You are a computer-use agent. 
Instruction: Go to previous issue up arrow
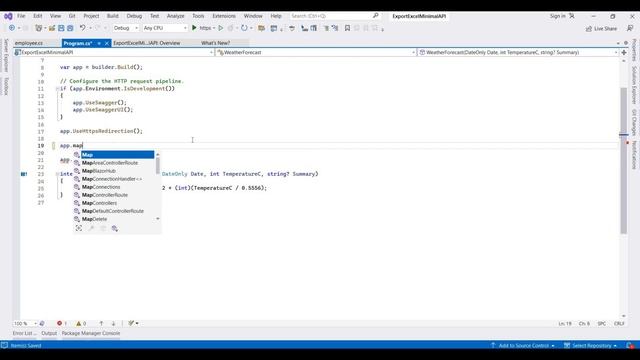(x=101, y=323)
